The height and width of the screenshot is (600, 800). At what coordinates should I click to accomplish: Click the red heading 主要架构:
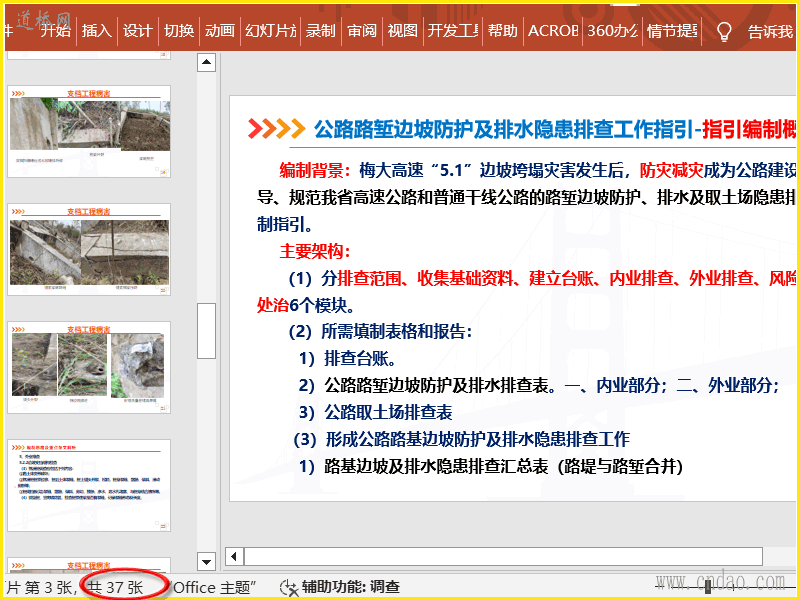point(315,251)
